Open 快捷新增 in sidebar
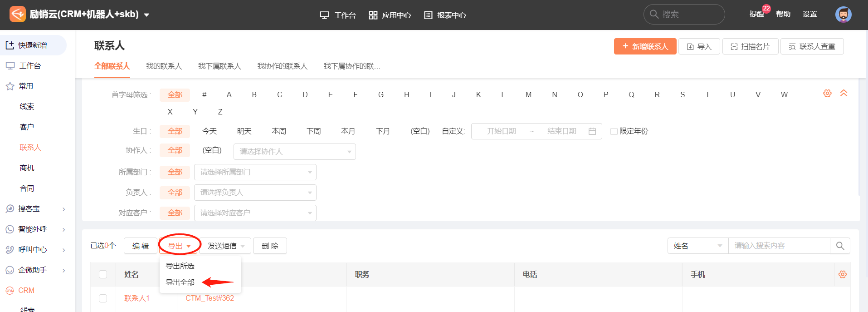Screen dimensions: 868x312 point(33,45)
